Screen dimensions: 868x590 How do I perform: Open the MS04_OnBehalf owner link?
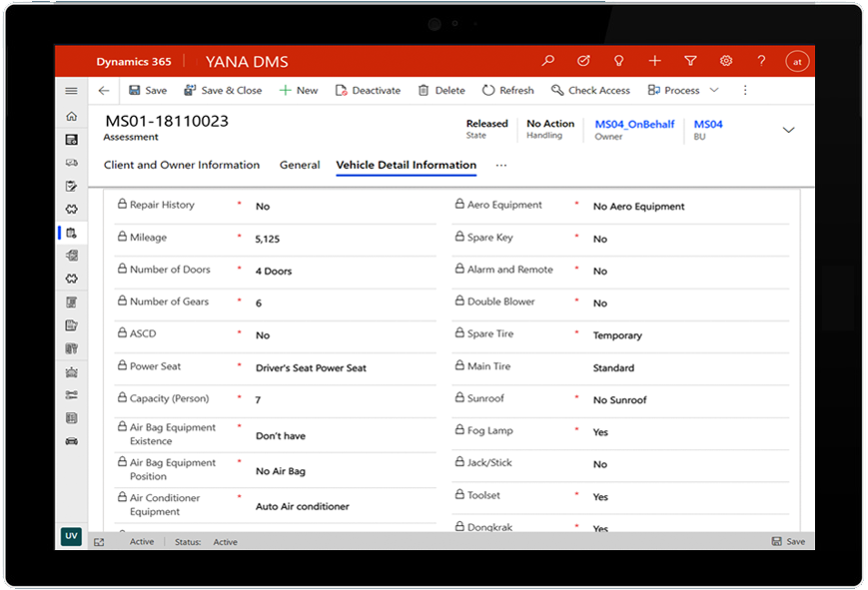coord(634,124)
